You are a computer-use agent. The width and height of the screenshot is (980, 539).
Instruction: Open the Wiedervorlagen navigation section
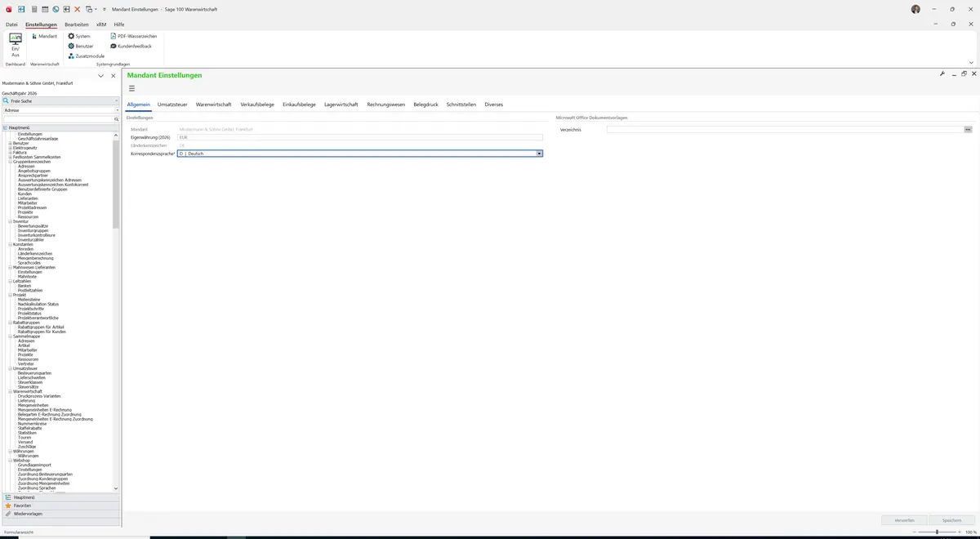(60, 514)
